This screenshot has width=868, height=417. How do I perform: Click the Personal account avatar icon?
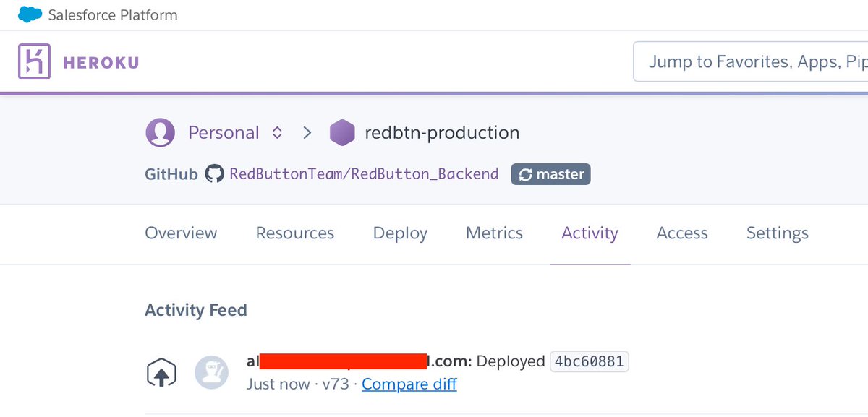pyautogui.click(x=160, y=133)
